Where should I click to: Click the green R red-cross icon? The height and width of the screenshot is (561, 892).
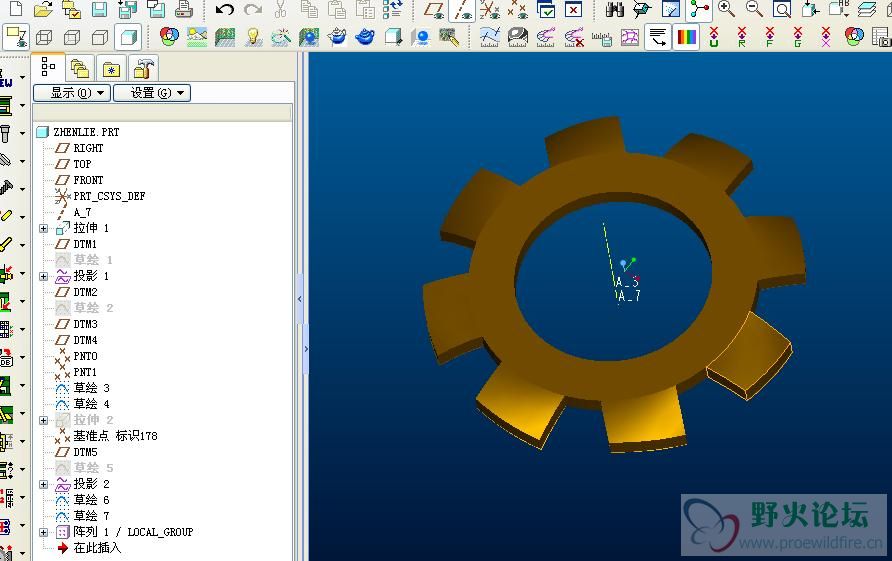(x=742, y=38)
